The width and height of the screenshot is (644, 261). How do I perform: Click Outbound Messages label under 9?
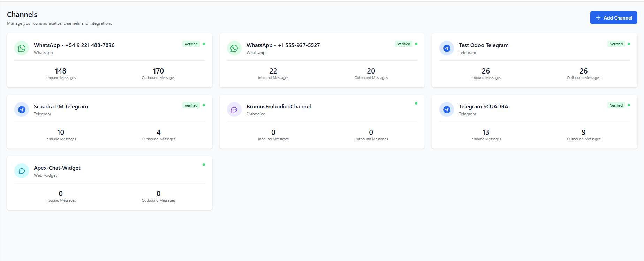pyautogui.click(x=584, y=139)
